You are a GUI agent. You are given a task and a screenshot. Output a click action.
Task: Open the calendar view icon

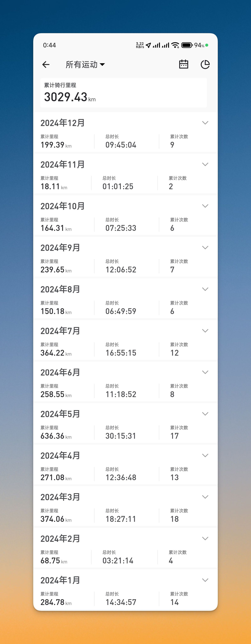tap(183, 64)
